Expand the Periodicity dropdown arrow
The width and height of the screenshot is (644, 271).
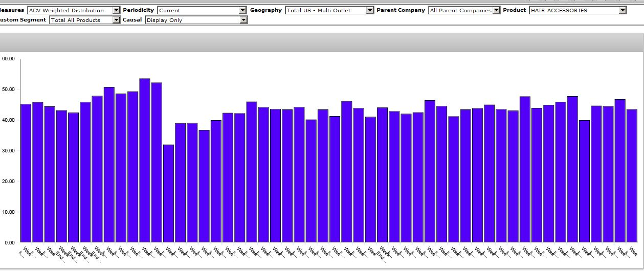[243, 10]
